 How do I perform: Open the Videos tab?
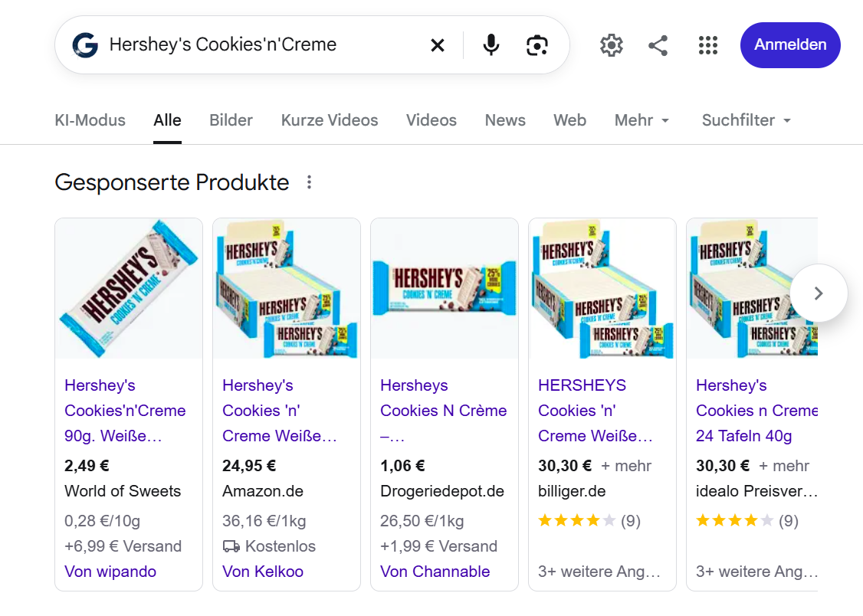[x=431, y=120]
